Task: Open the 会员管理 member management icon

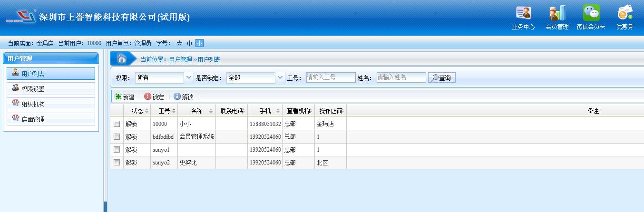Action: tap(557, 13)
